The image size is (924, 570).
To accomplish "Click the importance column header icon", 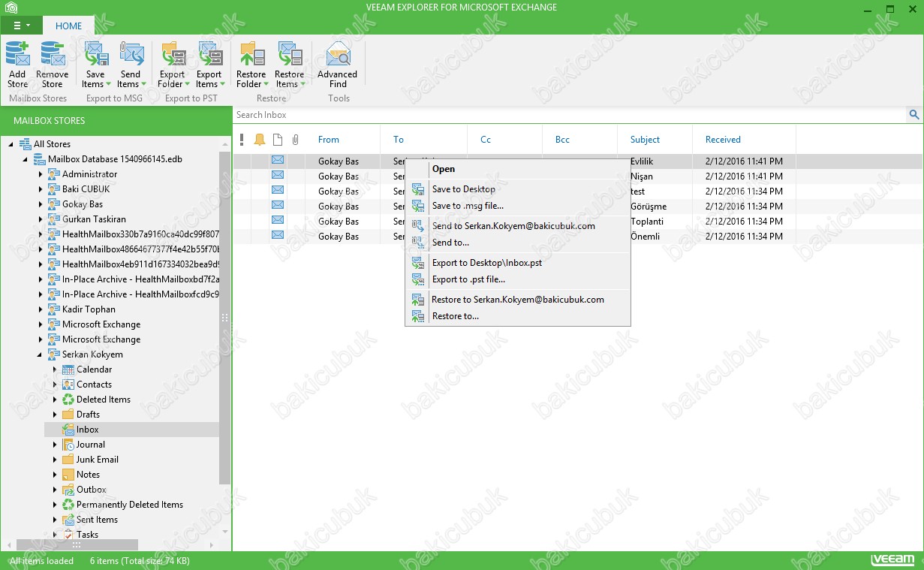I will 242,140.
